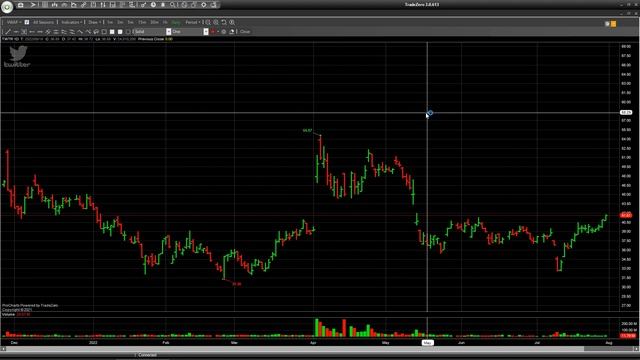
Task: Select the 30m timeframe
Action: point(154,22)
